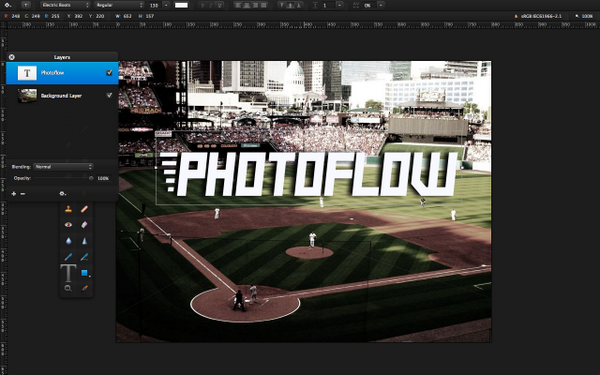Click the Type tool button in the top options bar

click(26, 5)
